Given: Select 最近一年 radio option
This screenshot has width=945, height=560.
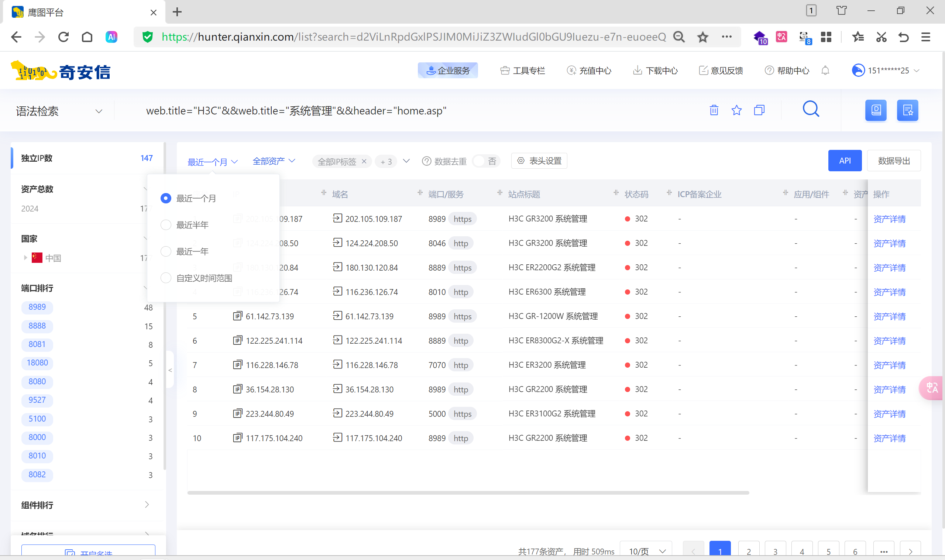Looking at the screenshot, I should [166, 251].
